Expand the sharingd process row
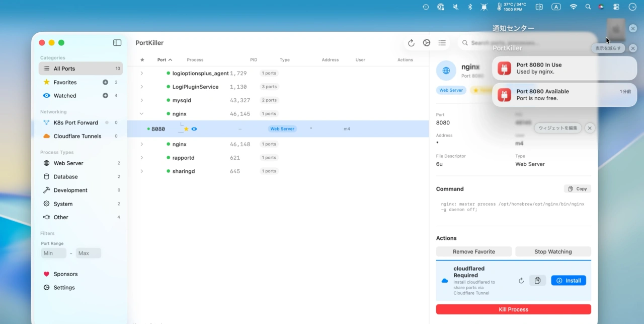 (142, 171)
